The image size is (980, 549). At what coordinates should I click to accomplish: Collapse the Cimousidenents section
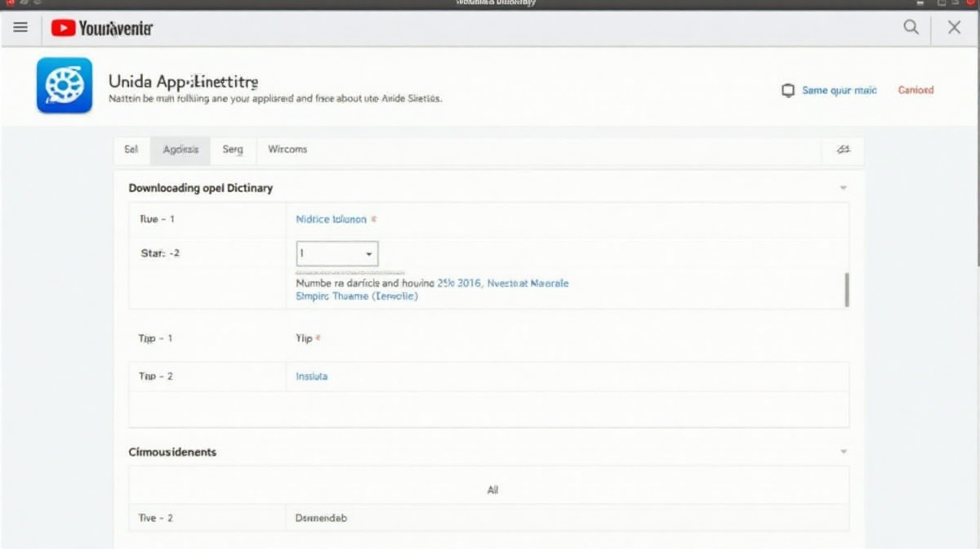point(843,452)
